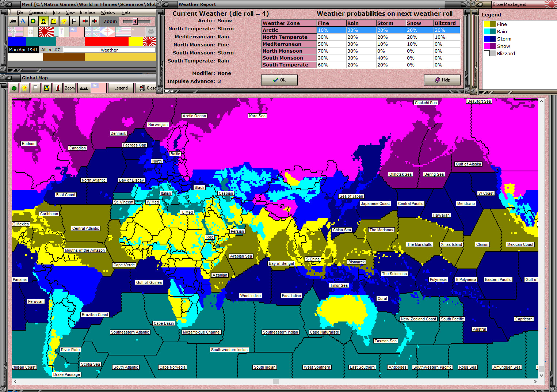Click the red pencil icon in Global Map toolbar

57,88
